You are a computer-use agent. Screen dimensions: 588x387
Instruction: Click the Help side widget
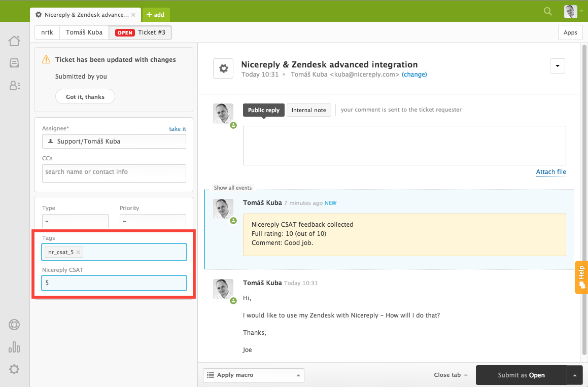(581, 277)
